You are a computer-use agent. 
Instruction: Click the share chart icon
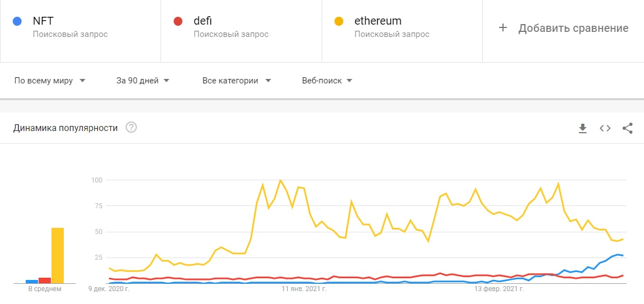coord(627,128)
